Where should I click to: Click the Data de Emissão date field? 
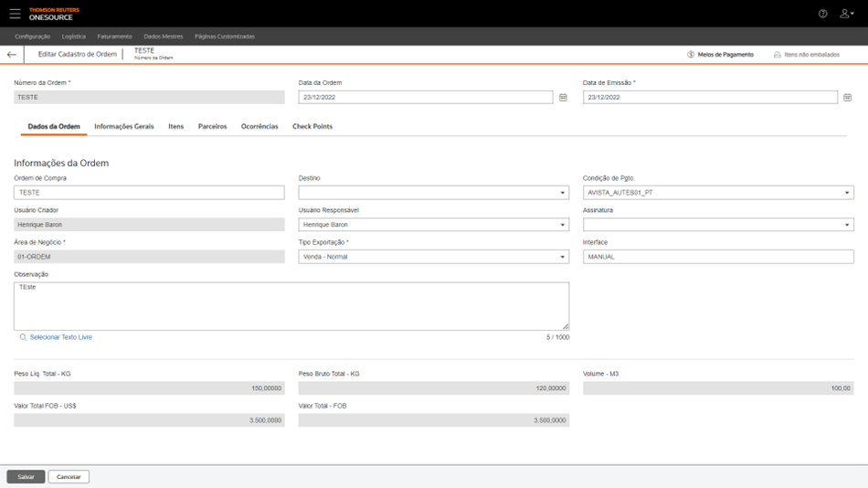710,98
